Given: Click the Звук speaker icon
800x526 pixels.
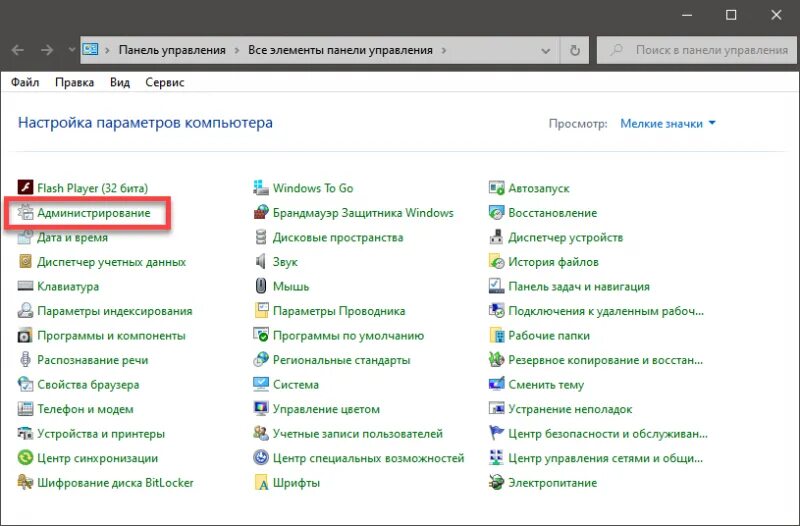Looking at the screenshot, I should [x=261, y=261].
